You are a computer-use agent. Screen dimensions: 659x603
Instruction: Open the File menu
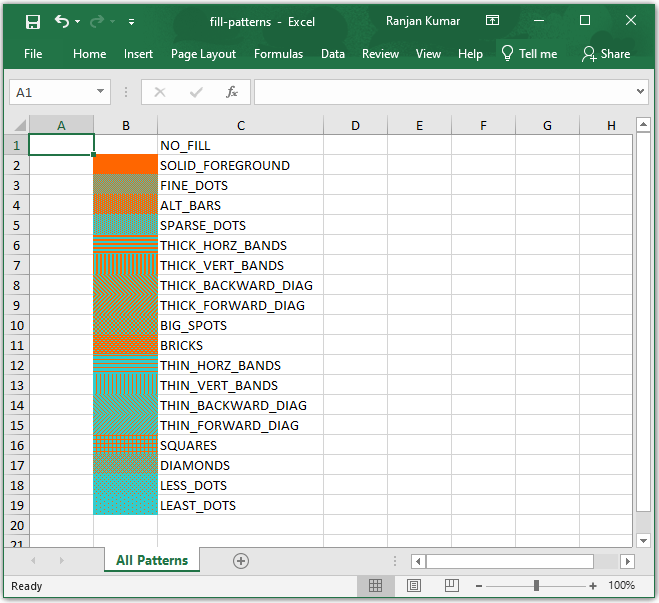click(33, 54)
